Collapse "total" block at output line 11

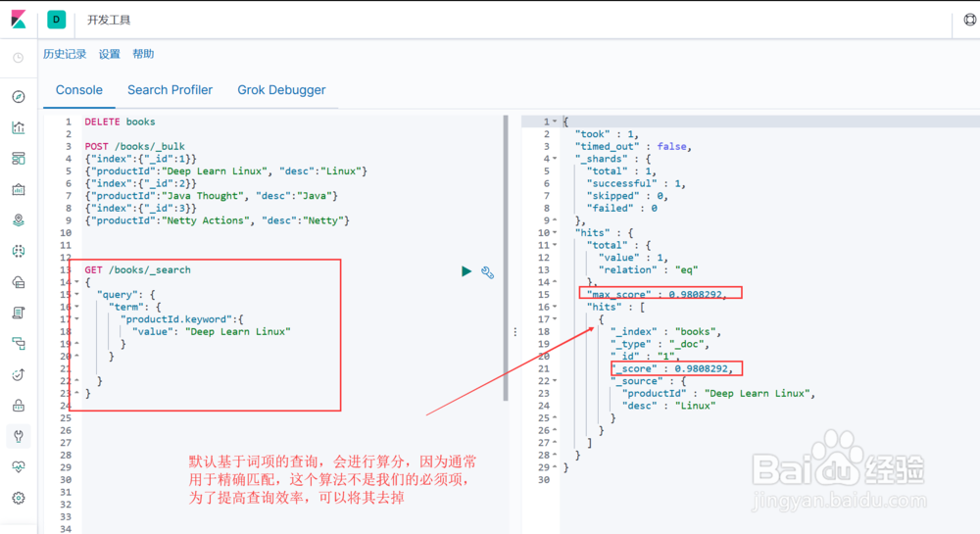pyautogui.click(x=555, y=245)
